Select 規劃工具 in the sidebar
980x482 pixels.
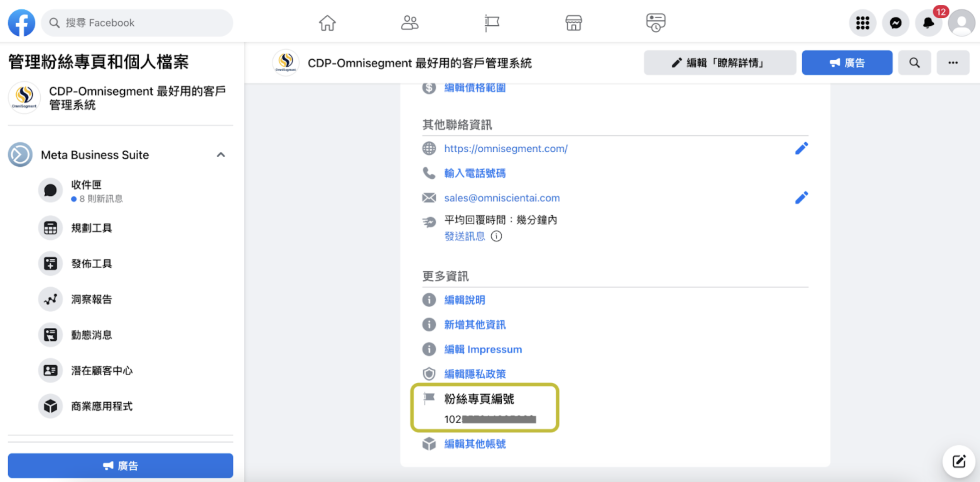pyautogui.click(x=91, y=228)
